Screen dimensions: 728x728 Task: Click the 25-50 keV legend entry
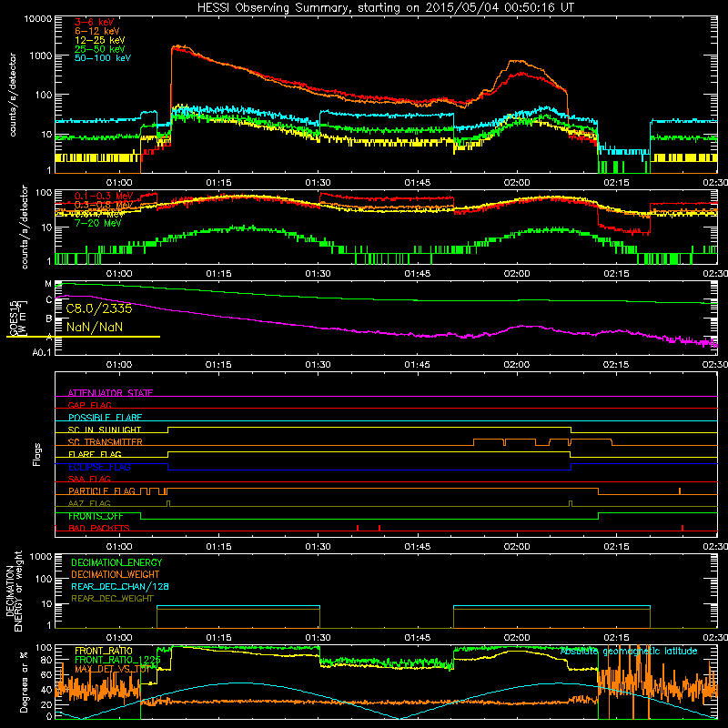coord(99,49)
